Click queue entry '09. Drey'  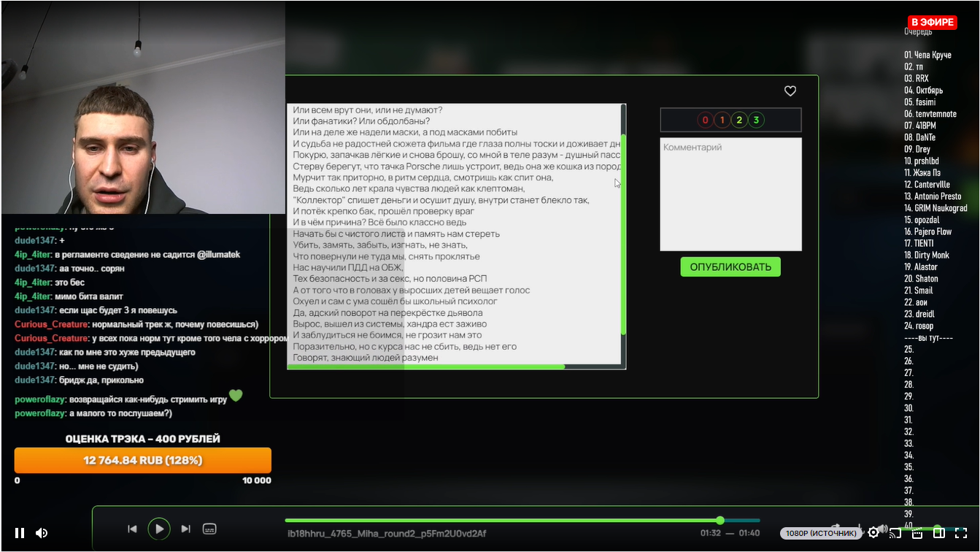pos(917,149)
